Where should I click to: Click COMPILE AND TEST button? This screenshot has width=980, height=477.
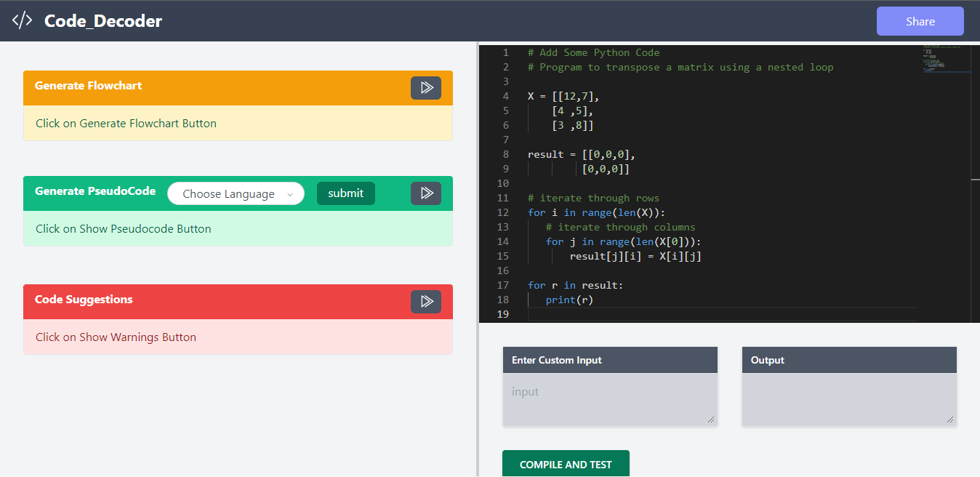tap(566, 464)
